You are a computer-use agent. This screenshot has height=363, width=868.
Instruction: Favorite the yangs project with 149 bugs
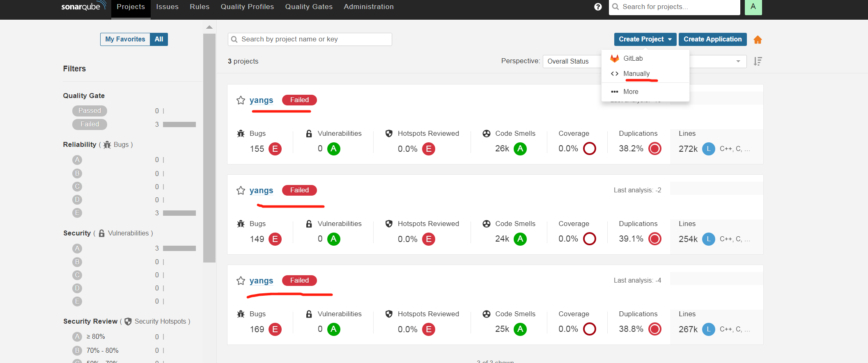[241, 190]
